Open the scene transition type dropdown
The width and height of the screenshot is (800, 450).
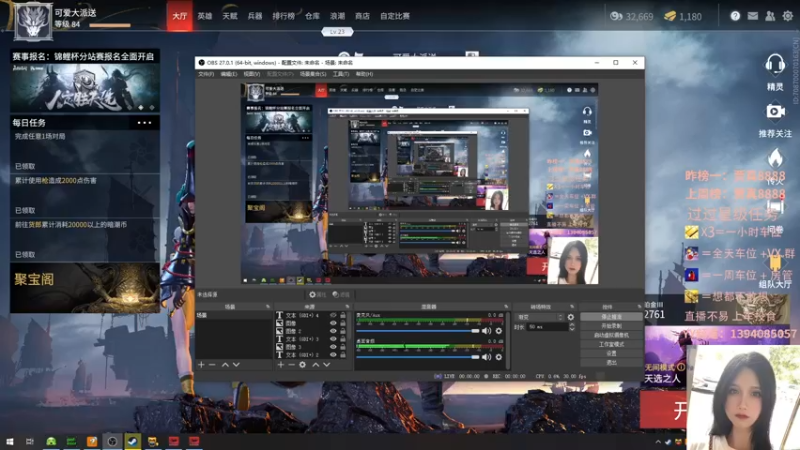point(539,317)
